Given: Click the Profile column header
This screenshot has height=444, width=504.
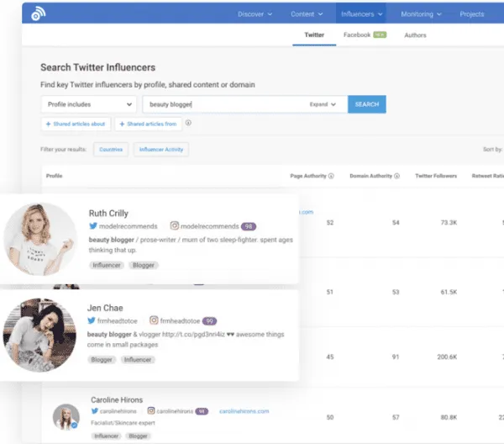Looking at the screenshot, I should 54,176.
